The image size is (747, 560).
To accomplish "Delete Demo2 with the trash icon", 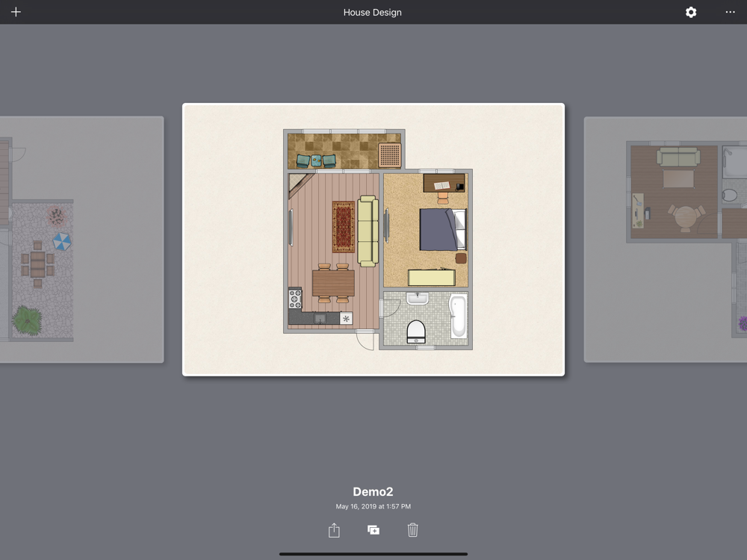I will point(412,530).
